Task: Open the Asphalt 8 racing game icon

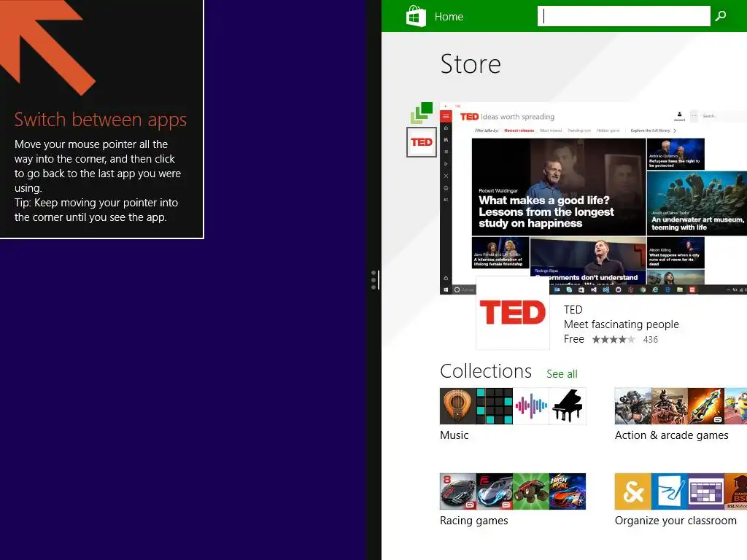Action: 458,491
